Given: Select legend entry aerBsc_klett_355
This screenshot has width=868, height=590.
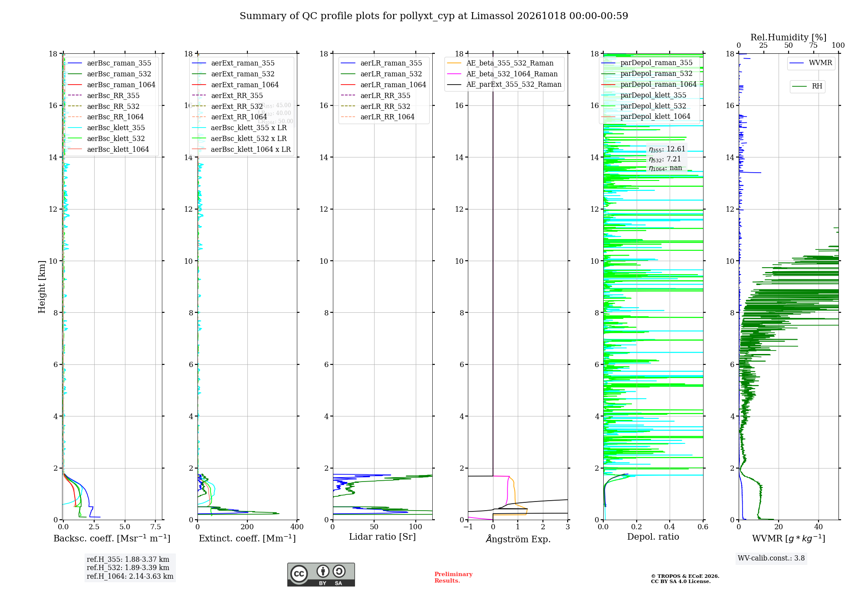Looking at the screenshot, I should pos(106,128).
